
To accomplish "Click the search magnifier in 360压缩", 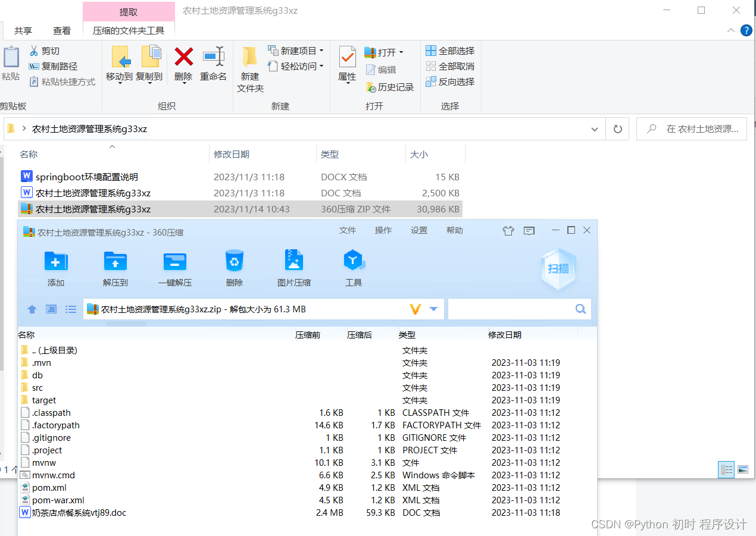I will tap(580, 309).
